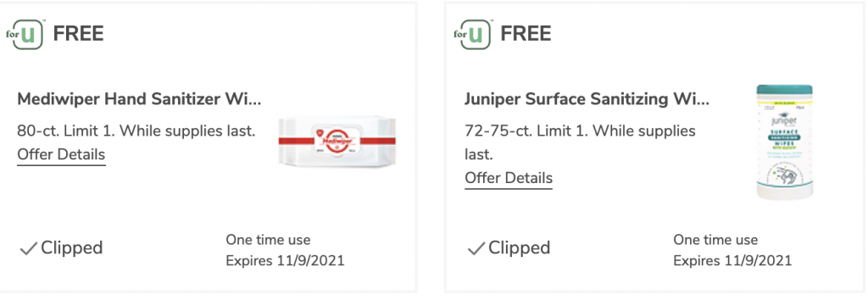Image resolution: width=868 pixels, height=306 pixels.
Task: Click the Juniper Surface Sanitizing Wi... title
Action: click(x=587, y=100)
